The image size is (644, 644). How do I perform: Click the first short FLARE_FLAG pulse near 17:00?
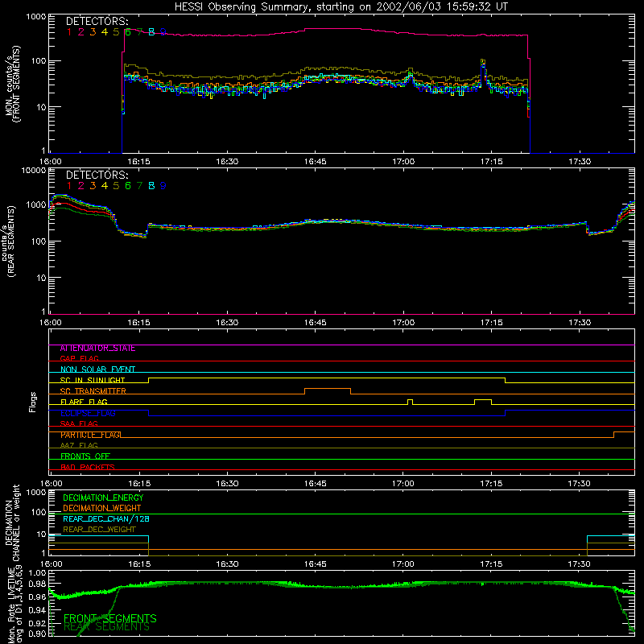(410, 400)
